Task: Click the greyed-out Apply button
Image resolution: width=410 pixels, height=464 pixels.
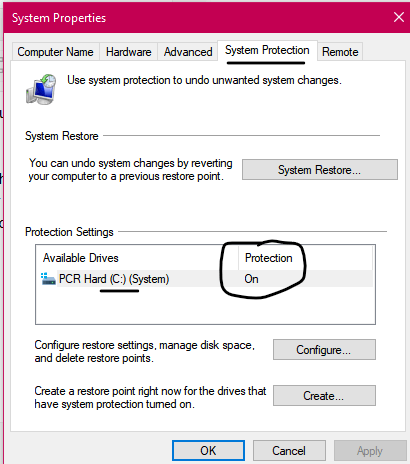Action: pyautogui.click(x=370, y=451)
